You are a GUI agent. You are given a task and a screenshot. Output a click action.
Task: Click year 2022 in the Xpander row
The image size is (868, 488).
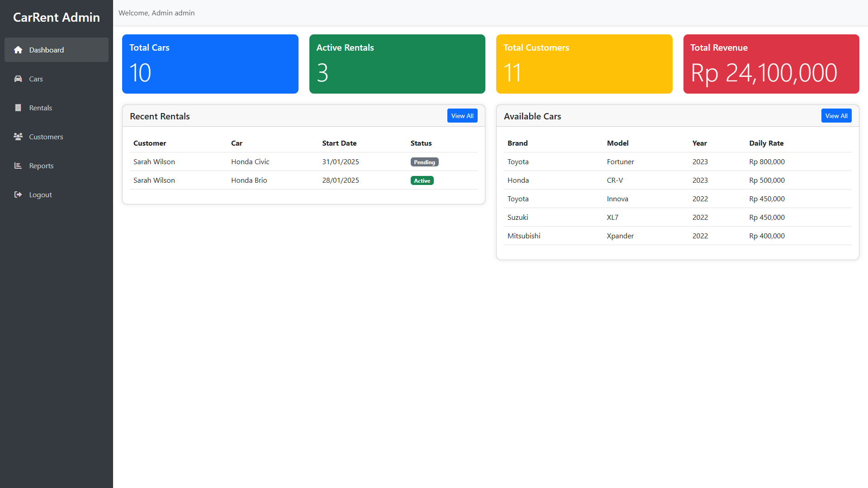[700, 236]
